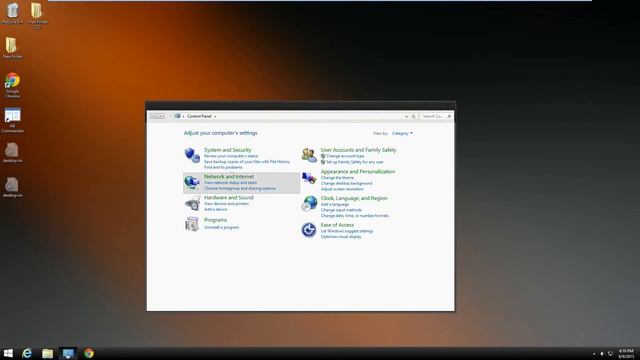Select the lower desktop.ini file icon
Screen dimensions: 640x360
point(12,187)
